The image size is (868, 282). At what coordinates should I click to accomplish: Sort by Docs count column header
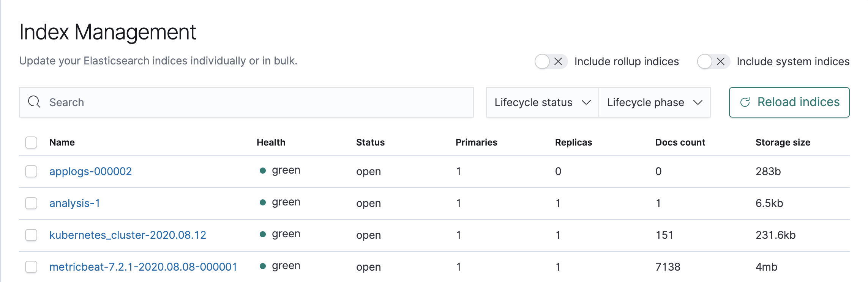click(680, 143)
